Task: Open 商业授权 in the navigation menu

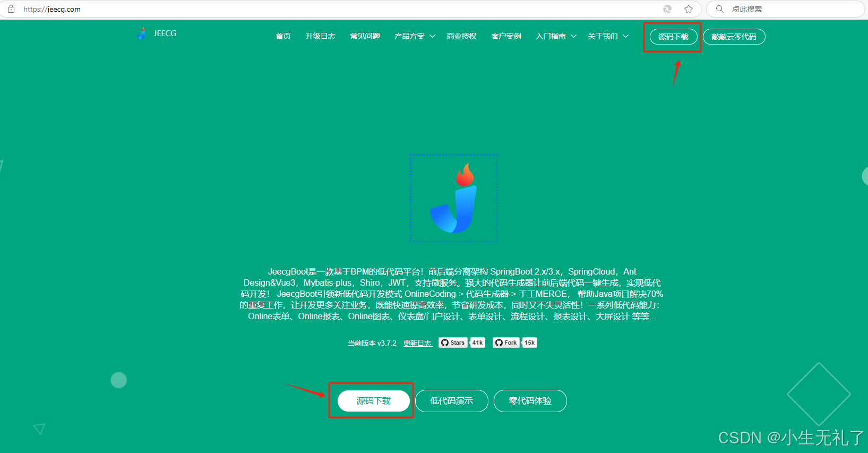Action: point(461,36)
